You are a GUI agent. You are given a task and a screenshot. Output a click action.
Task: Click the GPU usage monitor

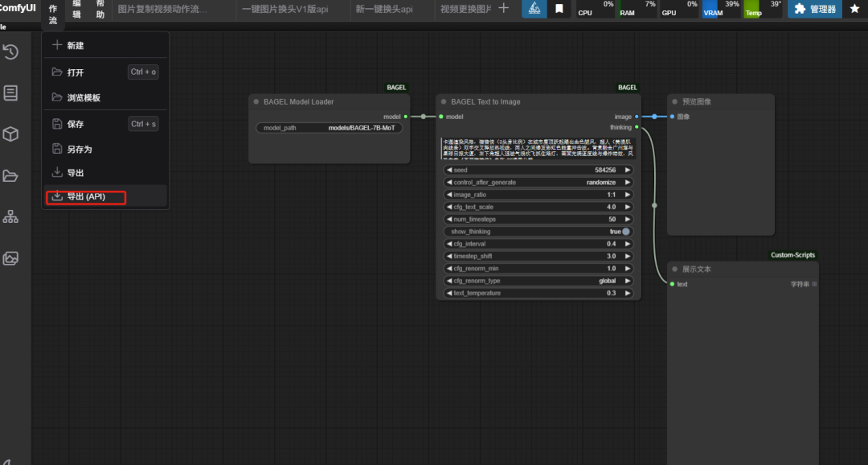[x=680, y=9]
